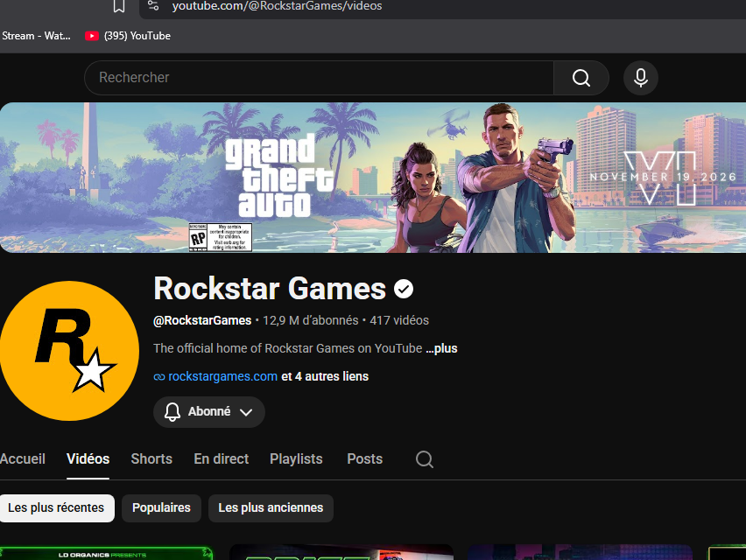The image size is (746, 560).
Task: Select the Vidéos tab
Action: [88, 458]
